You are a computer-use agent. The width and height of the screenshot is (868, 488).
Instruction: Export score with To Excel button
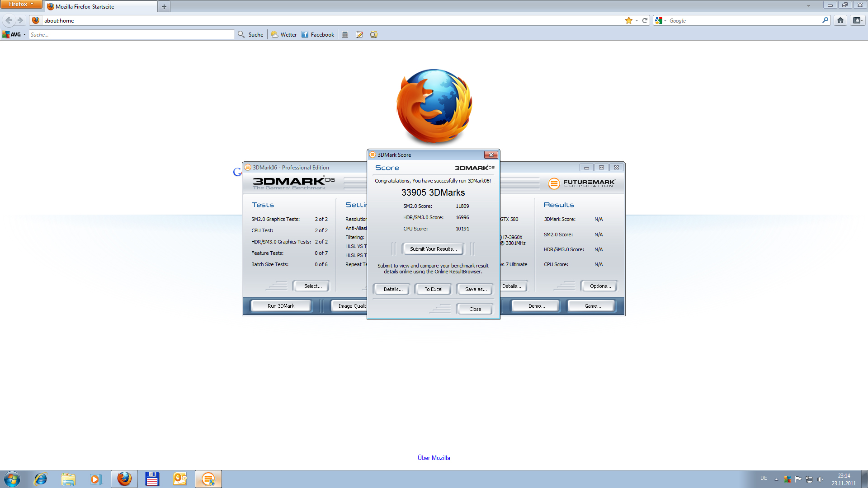click(433, 289)
